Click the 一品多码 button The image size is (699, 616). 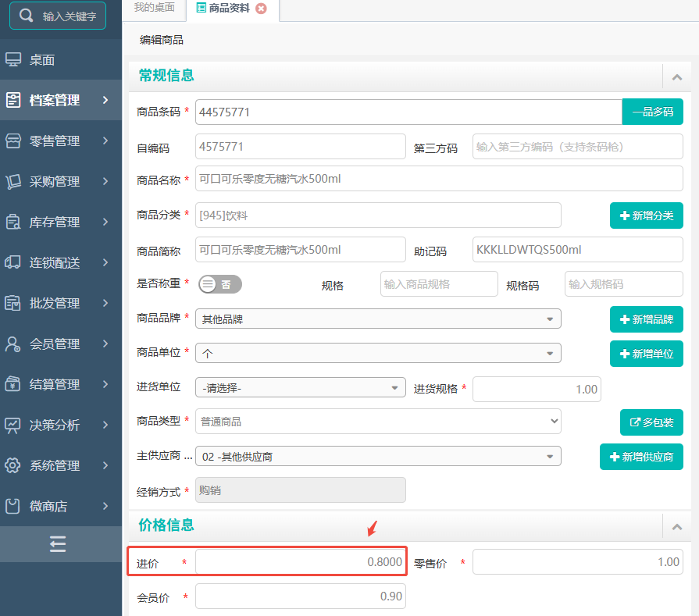(653, 112)
